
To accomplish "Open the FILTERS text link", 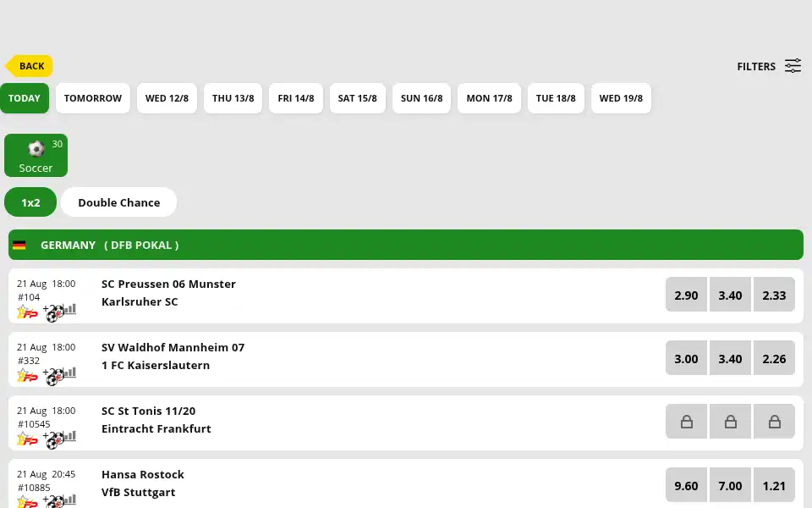I will (x=756, y=66).
